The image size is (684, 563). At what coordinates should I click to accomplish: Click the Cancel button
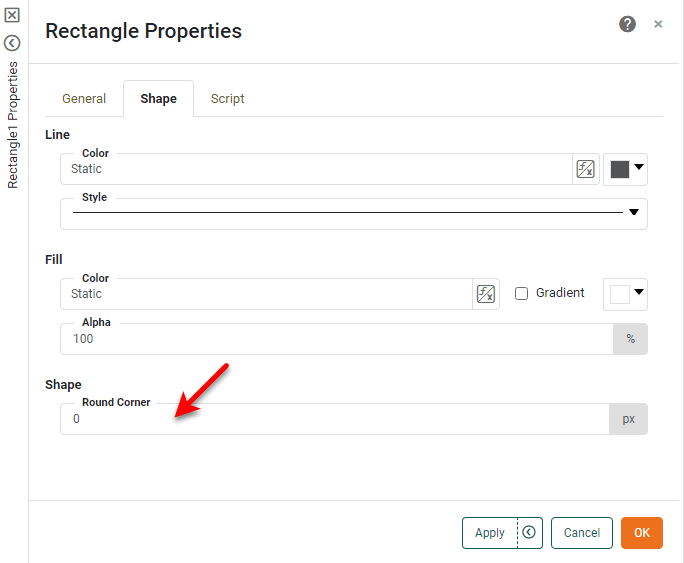point(582,533)
